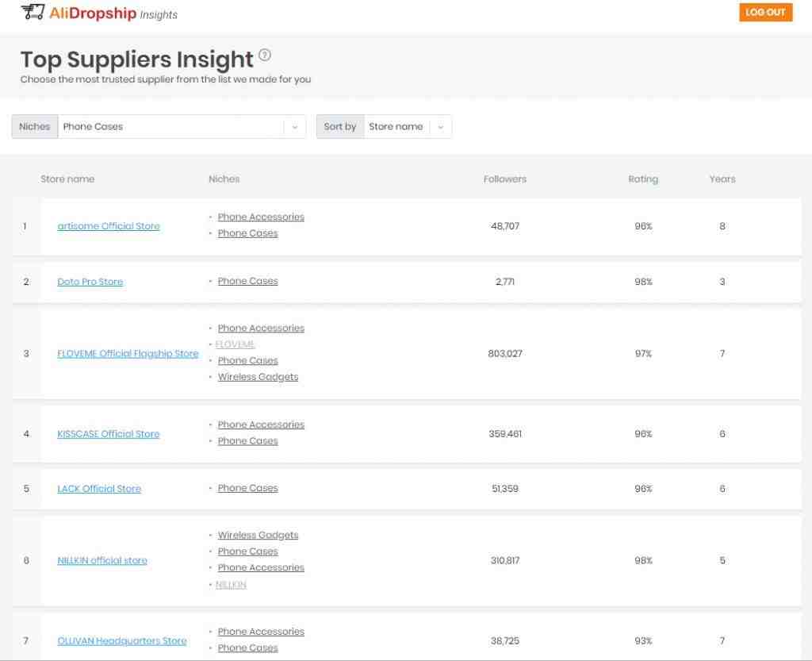
Task: Click Phone Cases niche in KISSCASE row
Action: [x=248, y=441]
